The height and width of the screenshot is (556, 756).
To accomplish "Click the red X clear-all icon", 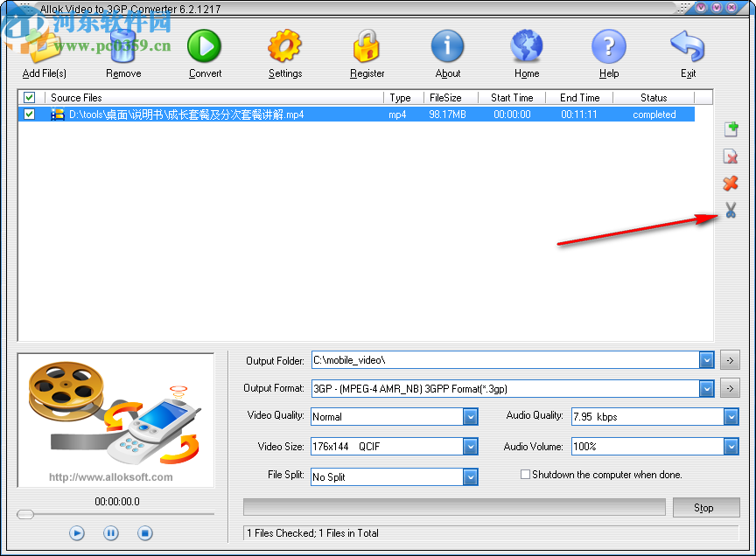I will [731, 184].
